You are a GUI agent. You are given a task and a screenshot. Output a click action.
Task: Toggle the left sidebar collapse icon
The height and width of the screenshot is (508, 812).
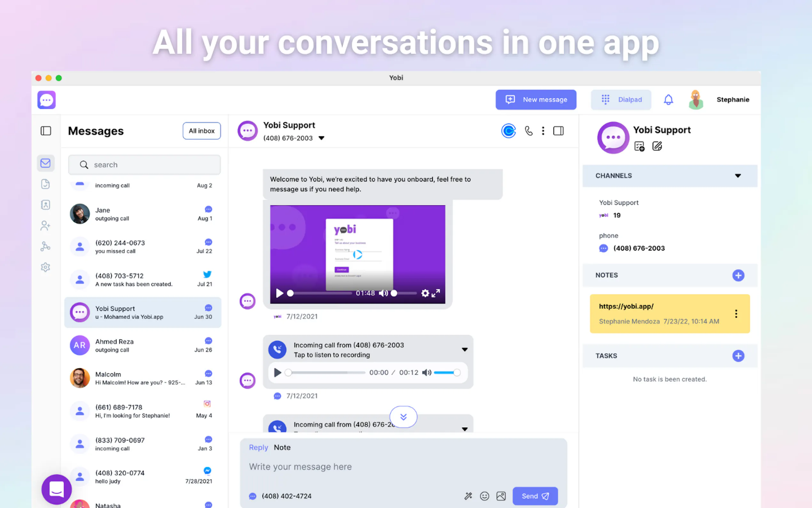click(x=46, y=131)
